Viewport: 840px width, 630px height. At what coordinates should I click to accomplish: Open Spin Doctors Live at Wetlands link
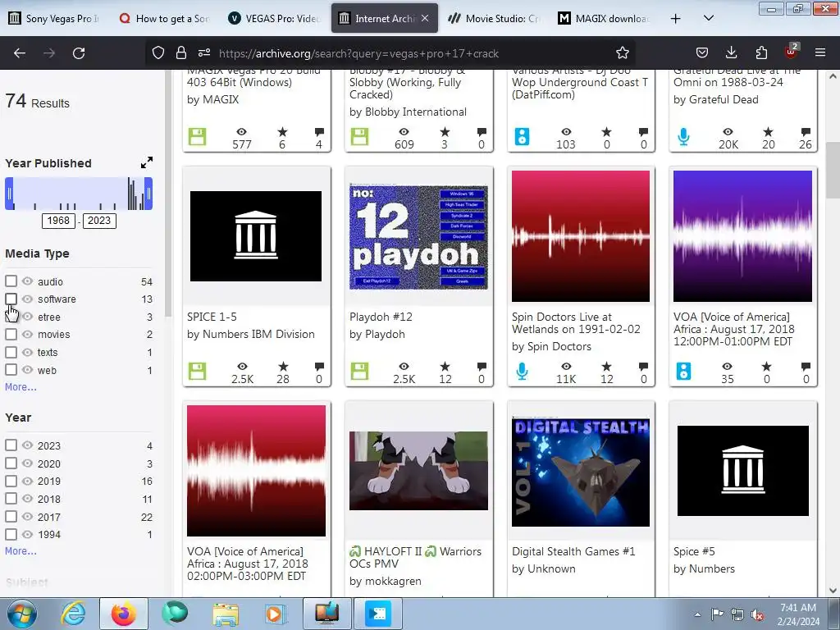576,323
